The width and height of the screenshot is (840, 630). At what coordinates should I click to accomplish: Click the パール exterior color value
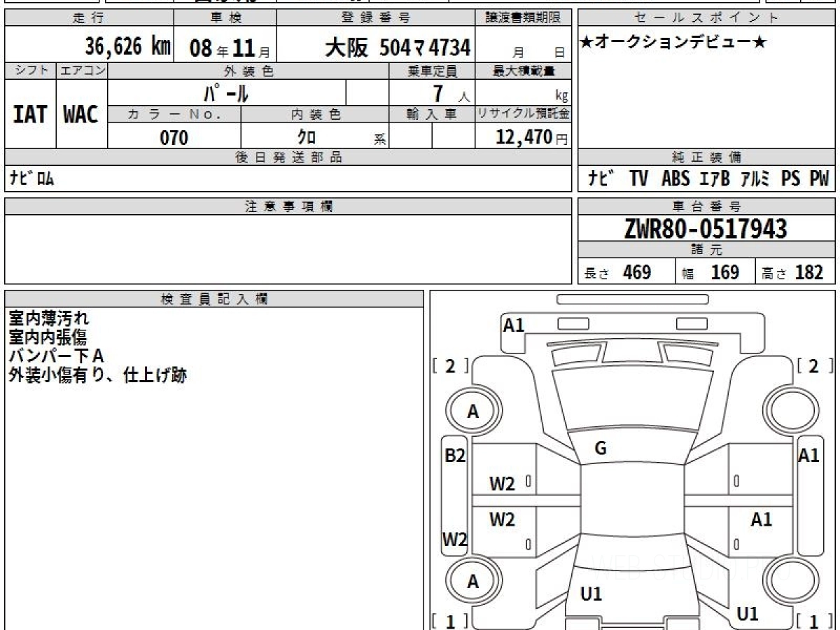click(x=226, y=93)
